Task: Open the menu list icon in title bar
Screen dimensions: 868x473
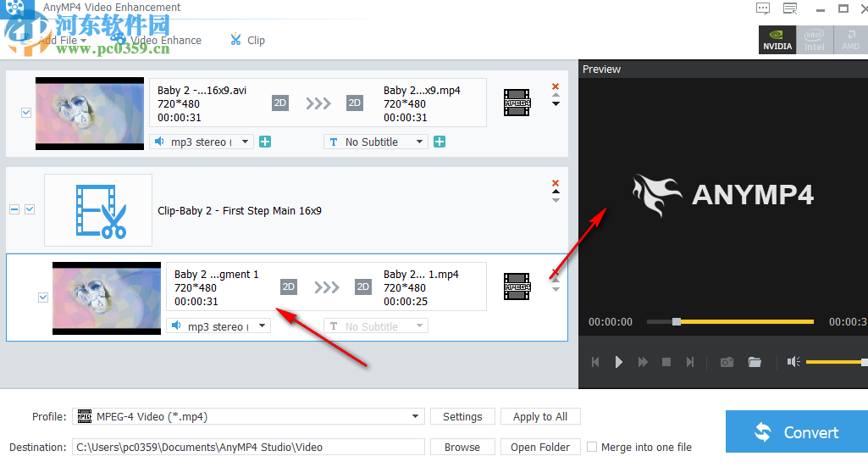Action: (790, 8)
